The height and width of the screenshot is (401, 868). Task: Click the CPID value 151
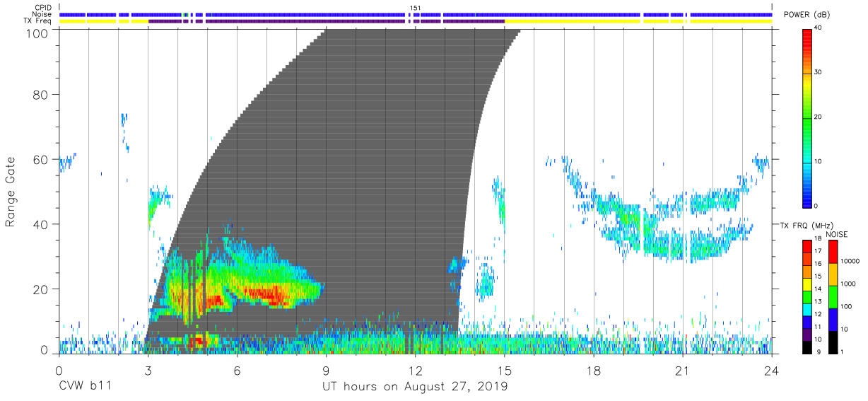415,8
